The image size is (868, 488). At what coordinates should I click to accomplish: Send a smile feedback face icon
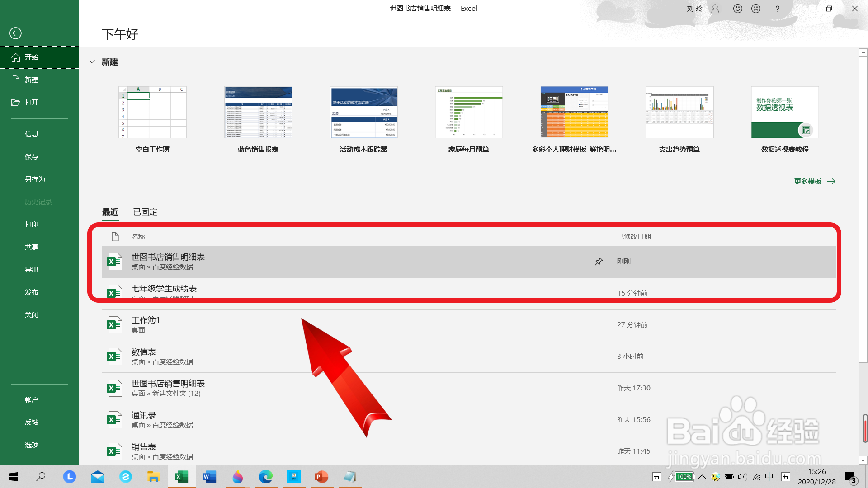click(738, 9)
